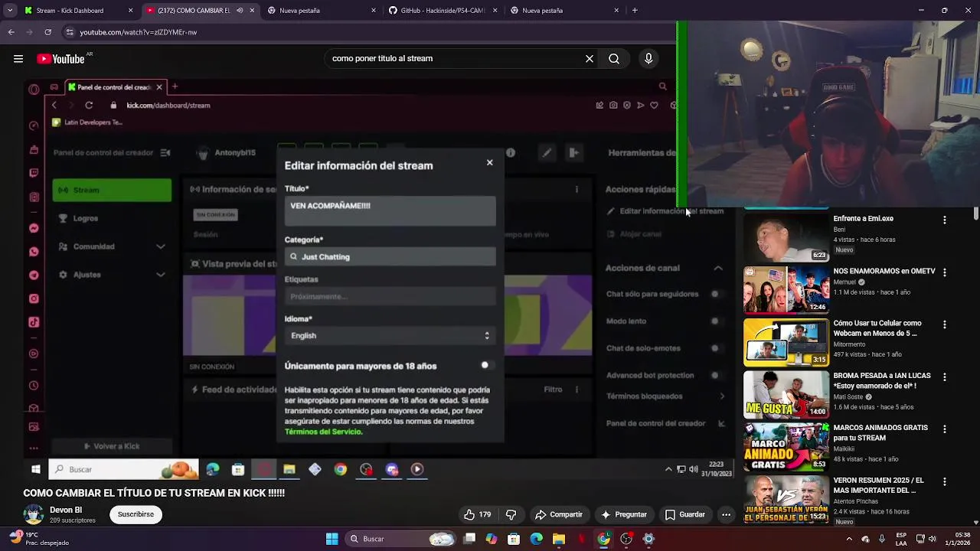This screenshot has width=980, height=551.
Task: Open more video actions ellipsis
Action: click(x=726, y=514)
